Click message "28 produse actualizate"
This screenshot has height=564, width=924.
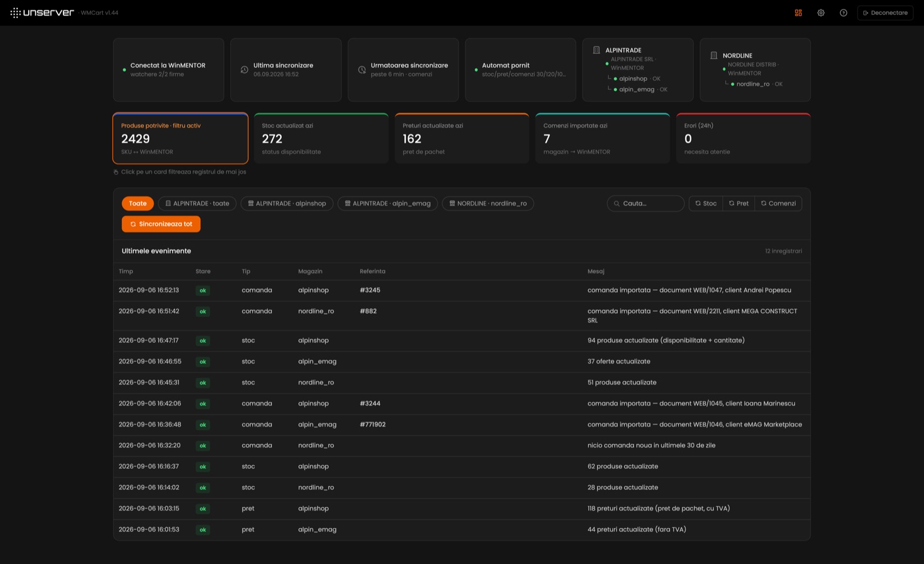click(x=623, y=488)
